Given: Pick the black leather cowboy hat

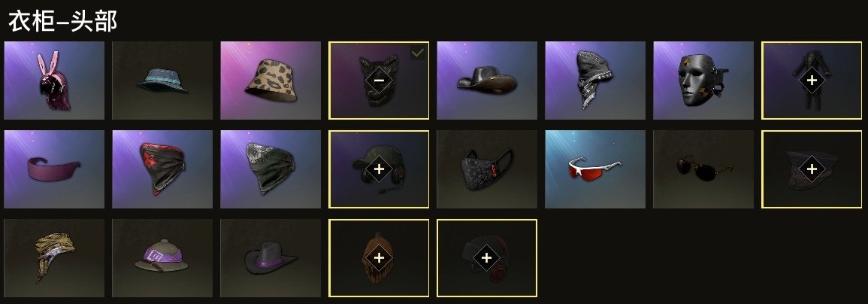Looking at the screenshot, I should tap(487, 81).
